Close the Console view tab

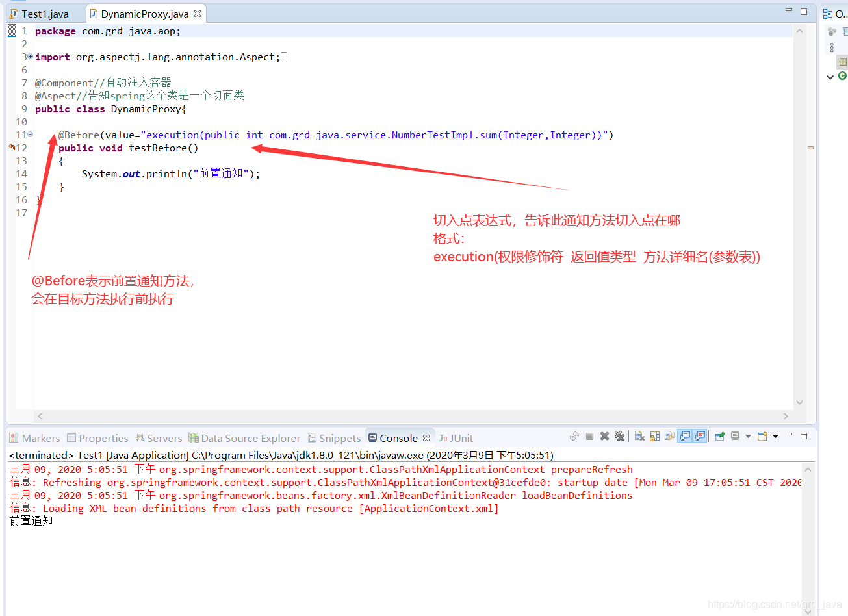tap(426, 438)
